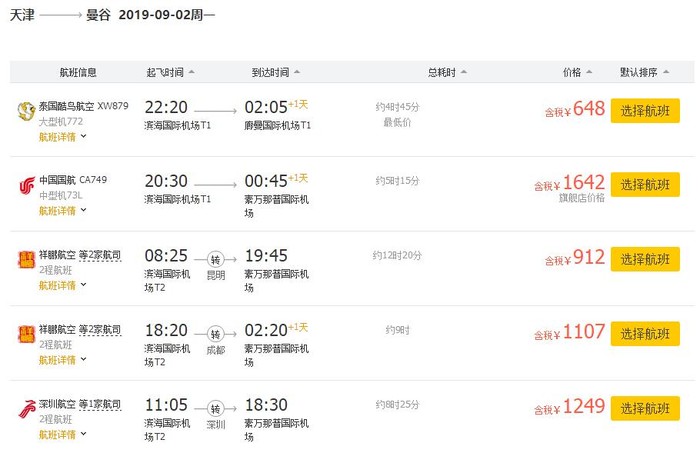
Task: Choose the ¥1642 Air China flight
Action: [644, 184]
